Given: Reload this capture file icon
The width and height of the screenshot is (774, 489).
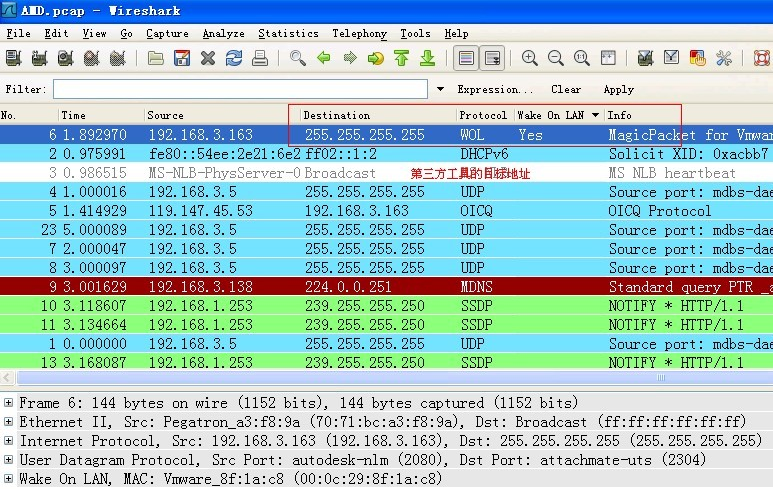Looking at the screenshot, I should point(233,58).
